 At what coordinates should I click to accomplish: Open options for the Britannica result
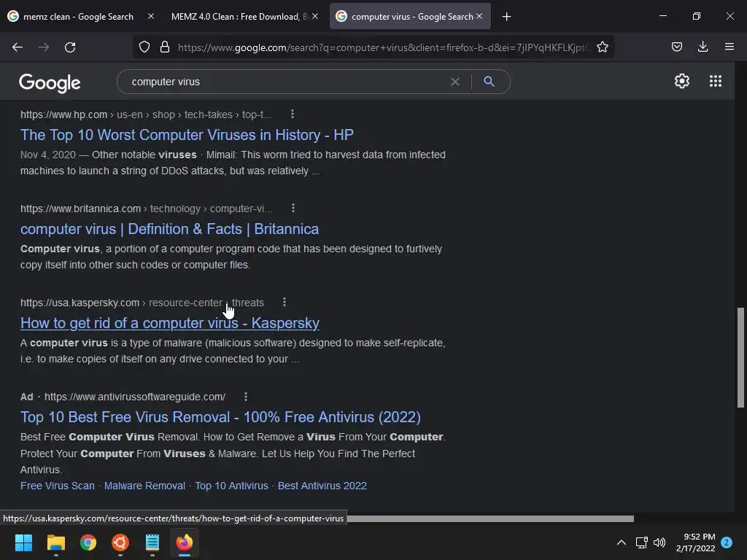[293, 208]
